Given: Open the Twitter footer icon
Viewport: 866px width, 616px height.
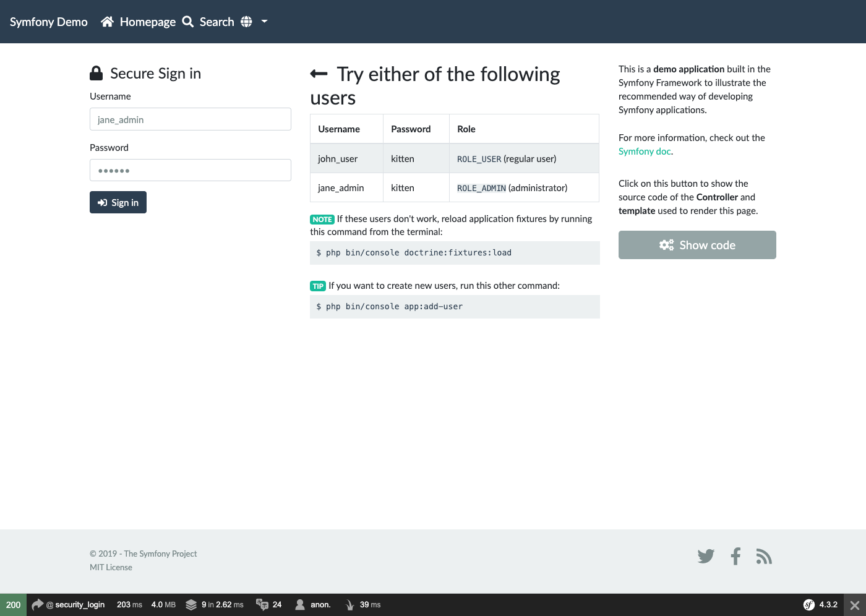Looking at the screenshot, I should click(706, 556).
